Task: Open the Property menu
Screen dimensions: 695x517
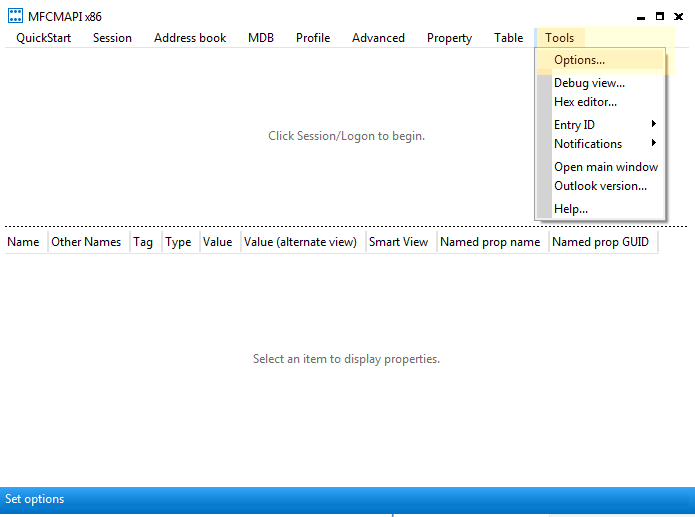Action: (449, 38)
